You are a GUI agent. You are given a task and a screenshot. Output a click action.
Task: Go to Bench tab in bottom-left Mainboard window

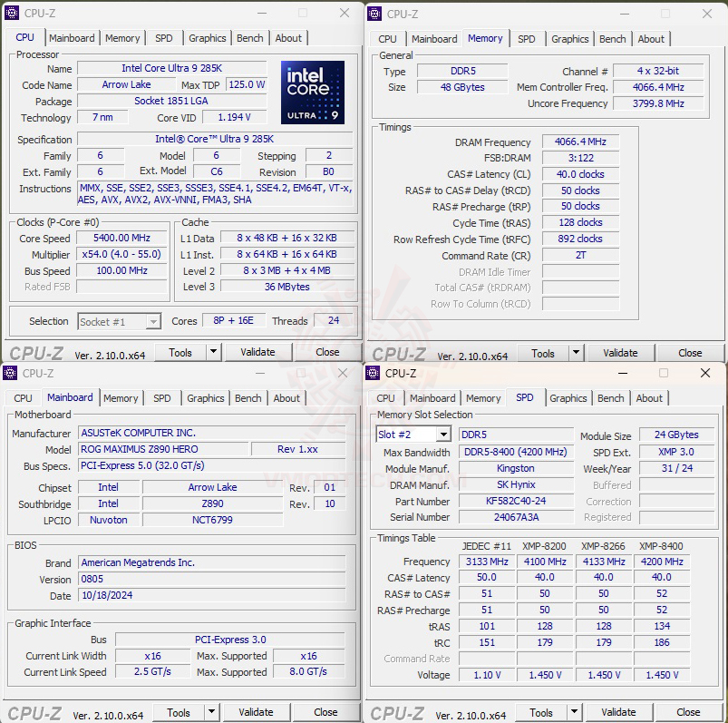click(x=248, y=398)
